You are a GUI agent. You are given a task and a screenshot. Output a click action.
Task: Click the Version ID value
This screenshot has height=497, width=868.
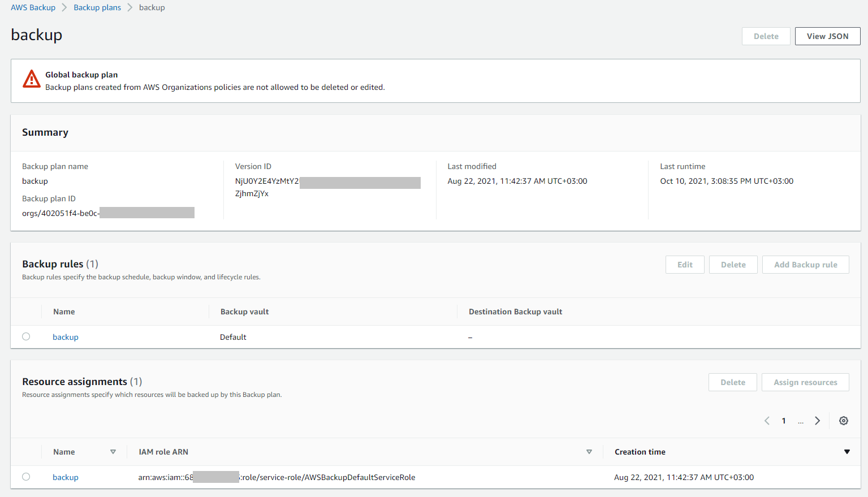tap(328, 187)
